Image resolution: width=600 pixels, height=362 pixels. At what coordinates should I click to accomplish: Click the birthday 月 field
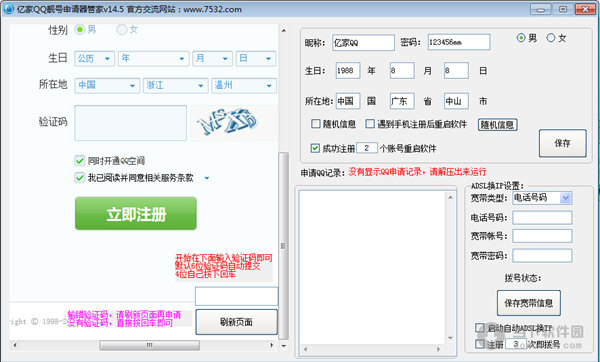[402, 71]
